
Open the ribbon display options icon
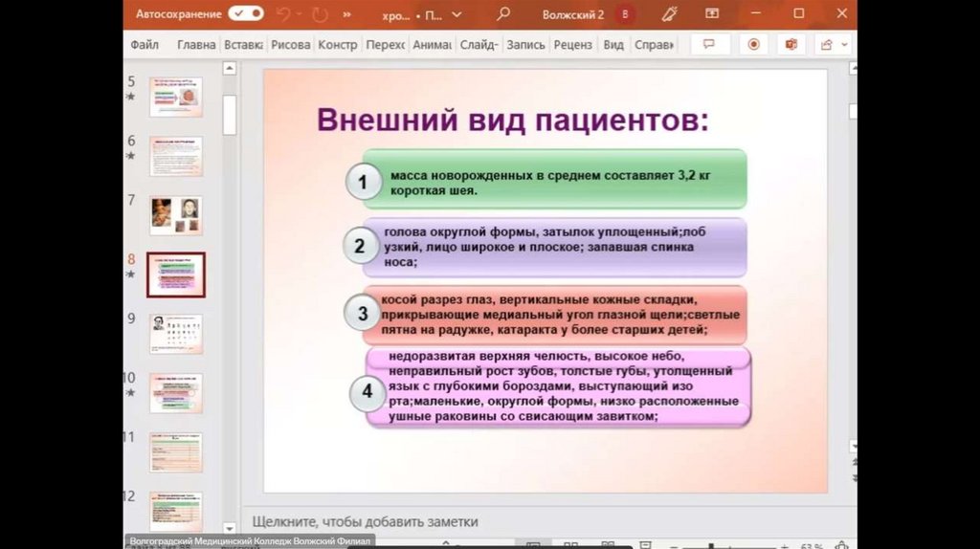712,13
